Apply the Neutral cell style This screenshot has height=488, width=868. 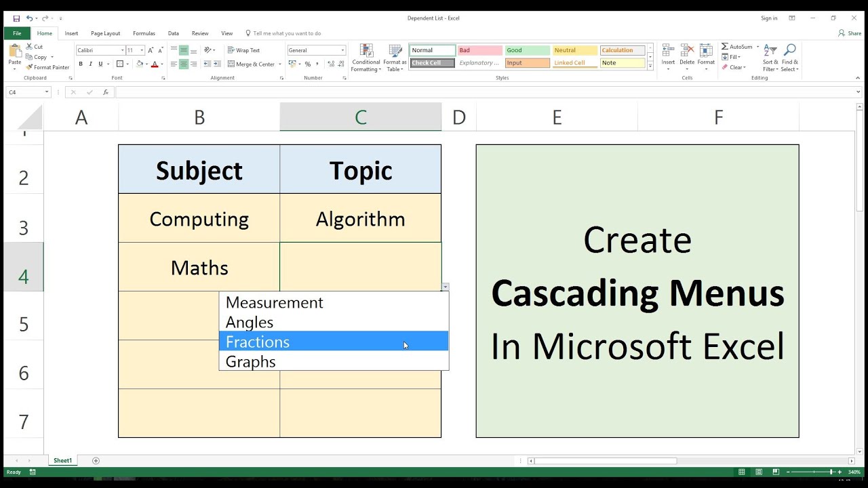point(574,50)
